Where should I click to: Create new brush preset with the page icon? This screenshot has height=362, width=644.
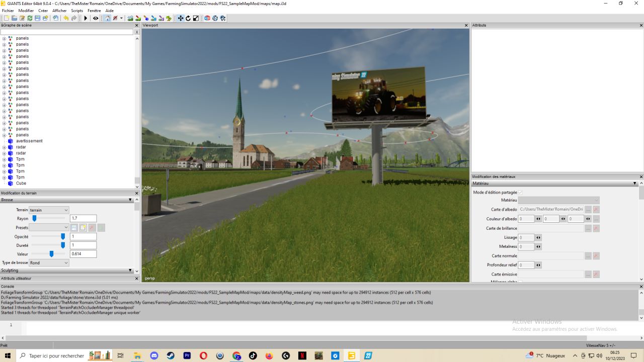[83, 228]
